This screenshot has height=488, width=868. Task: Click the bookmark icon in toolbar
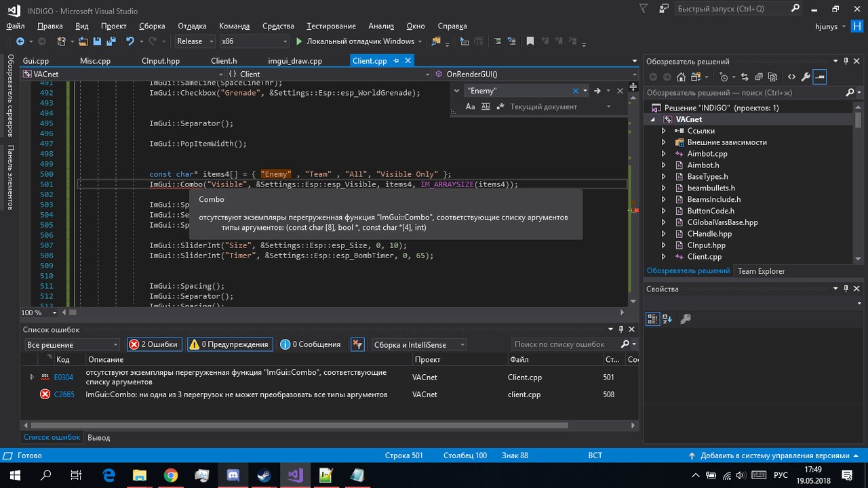530,41
